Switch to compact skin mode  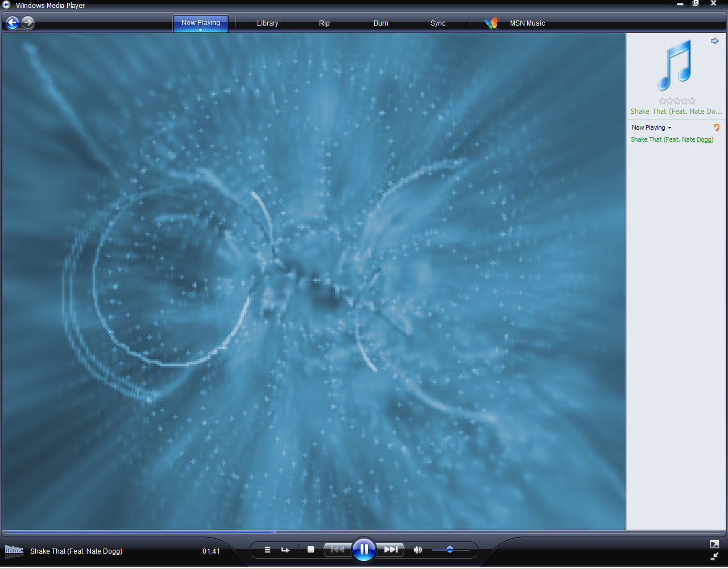point(714,556)
